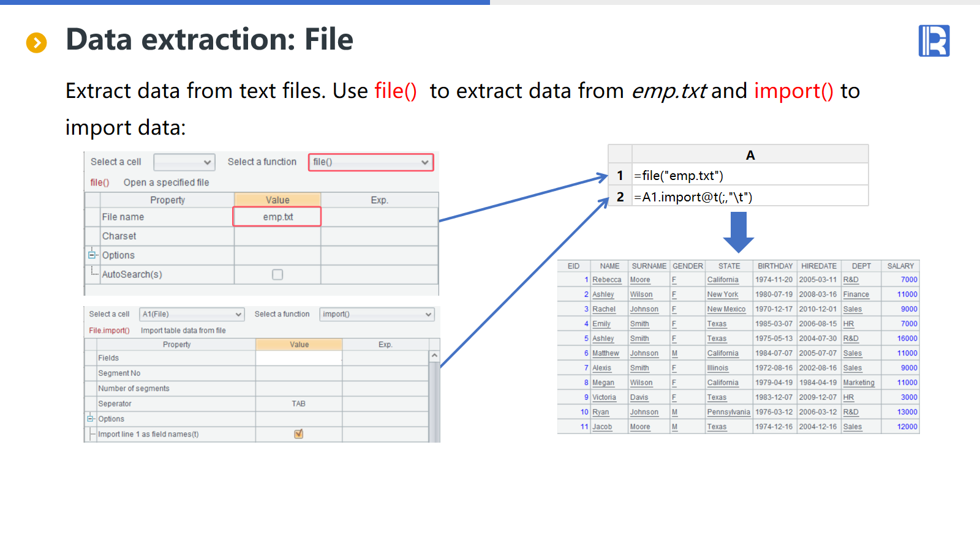Select the SALARY column header

tap(900, 266)
